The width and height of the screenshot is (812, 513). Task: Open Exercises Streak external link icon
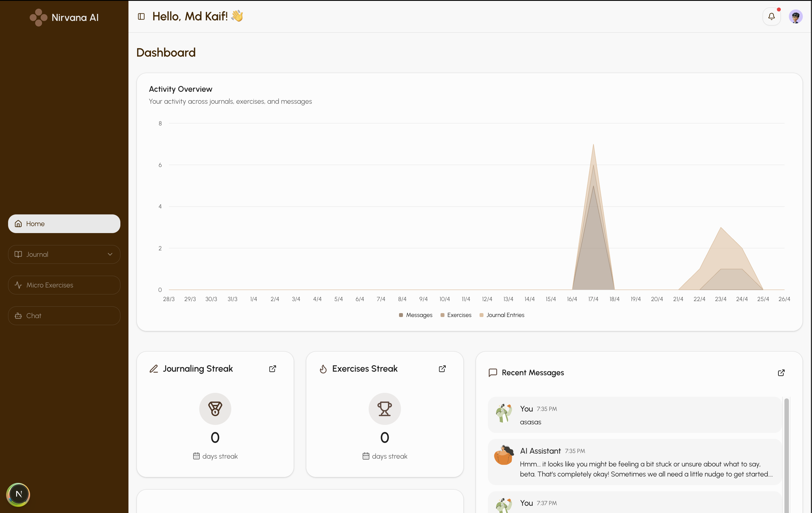coord(442,369)
